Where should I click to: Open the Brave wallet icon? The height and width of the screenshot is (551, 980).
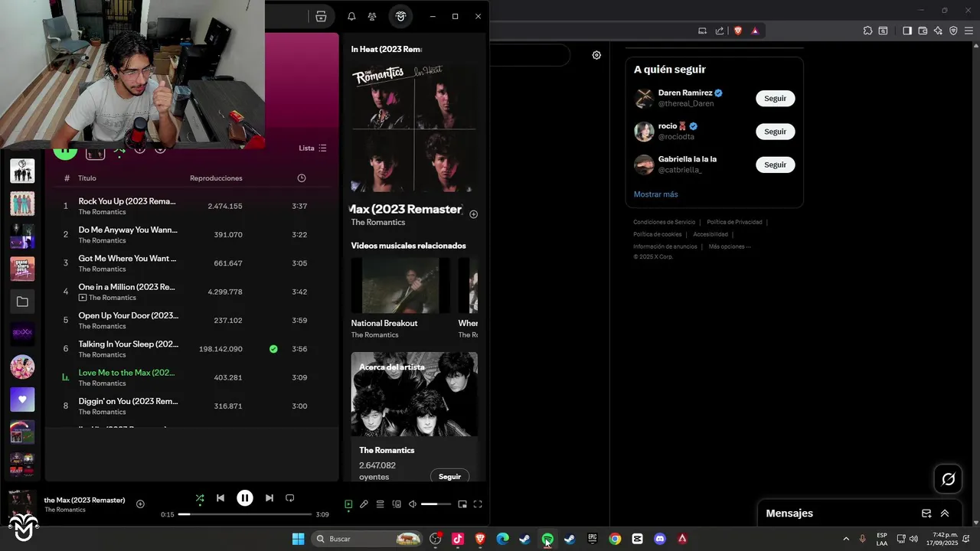(923, 31)
